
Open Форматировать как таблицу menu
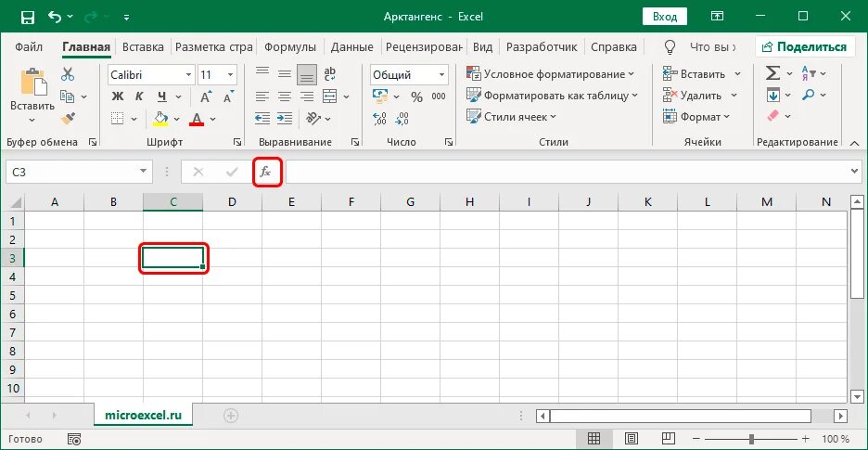552,96
